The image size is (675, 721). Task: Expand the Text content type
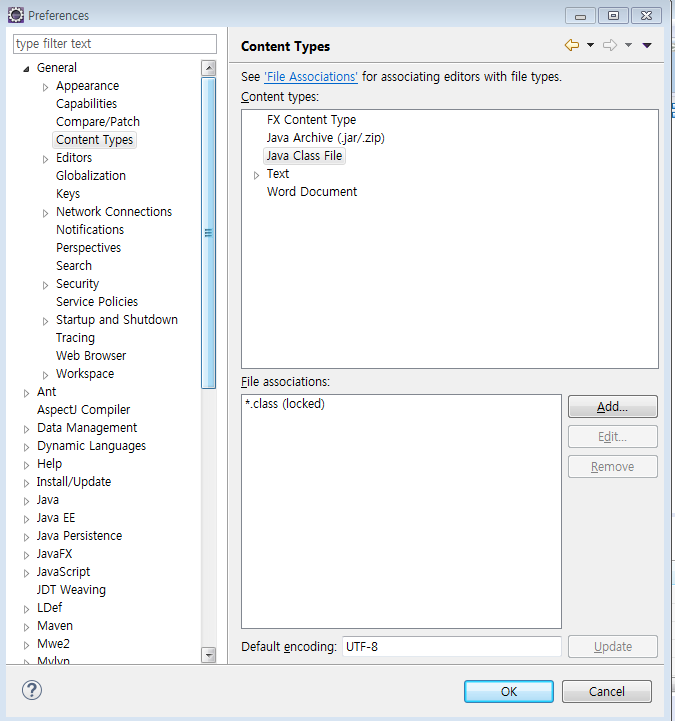point(256,175)
